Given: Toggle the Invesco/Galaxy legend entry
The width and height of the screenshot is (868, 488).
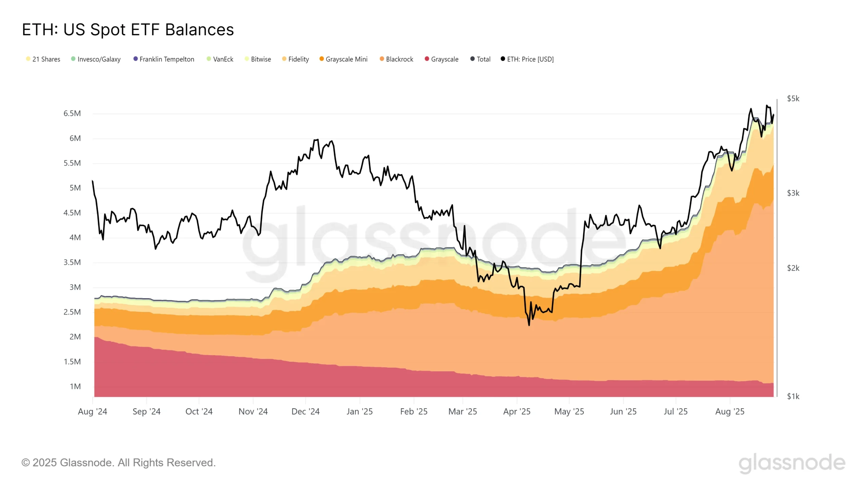Looking at the screenshot, I should (x=96, y=59).
